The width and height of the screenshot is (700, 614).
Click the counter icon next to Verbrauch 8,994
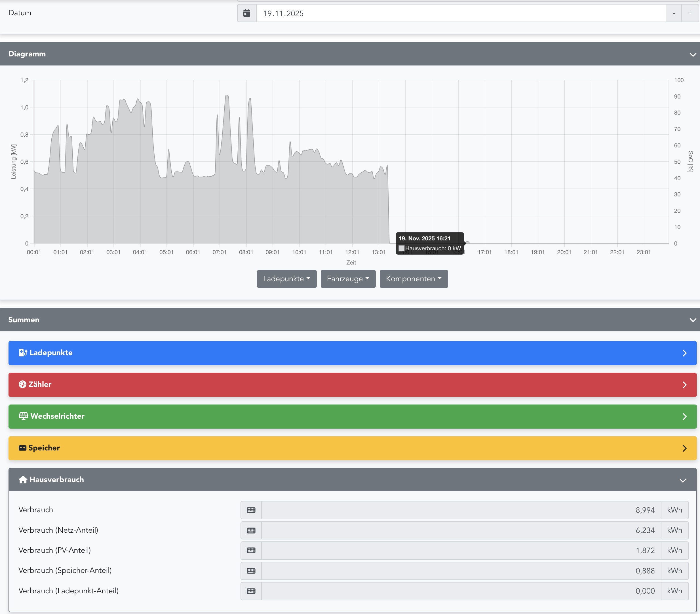coord(251,510)
